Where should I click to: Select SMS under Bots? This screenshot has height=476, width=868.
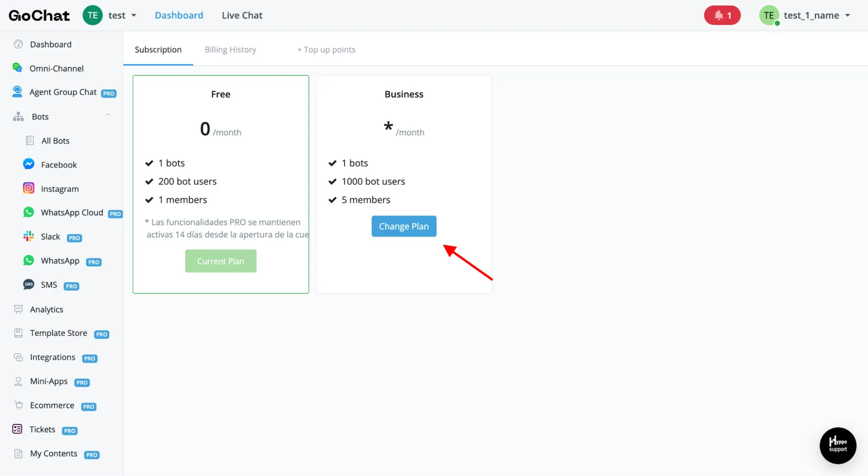tap(49, 285)
